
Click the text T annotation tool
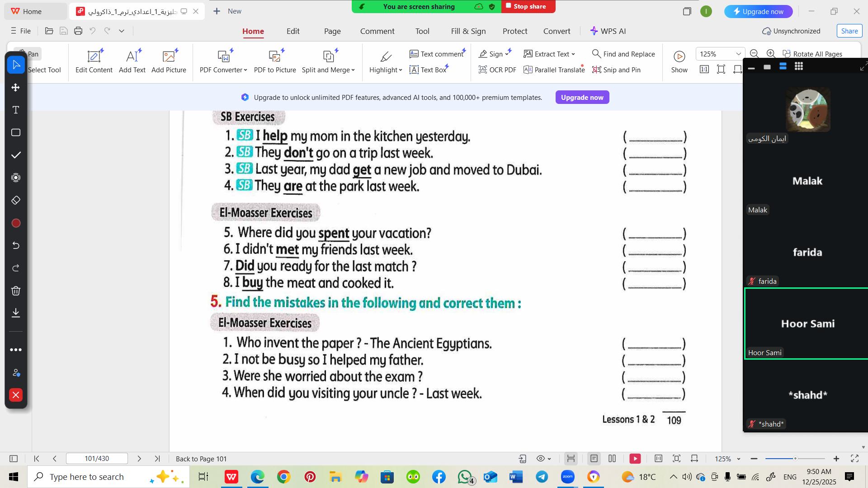click(x=16, y=110)
